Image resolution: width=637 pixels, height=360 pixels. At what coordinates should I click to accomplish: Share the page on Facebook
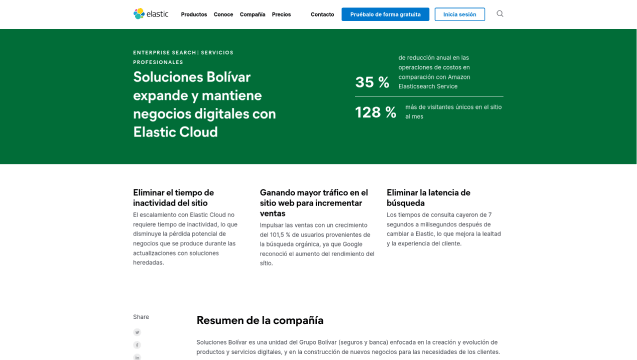pos(137,345)
